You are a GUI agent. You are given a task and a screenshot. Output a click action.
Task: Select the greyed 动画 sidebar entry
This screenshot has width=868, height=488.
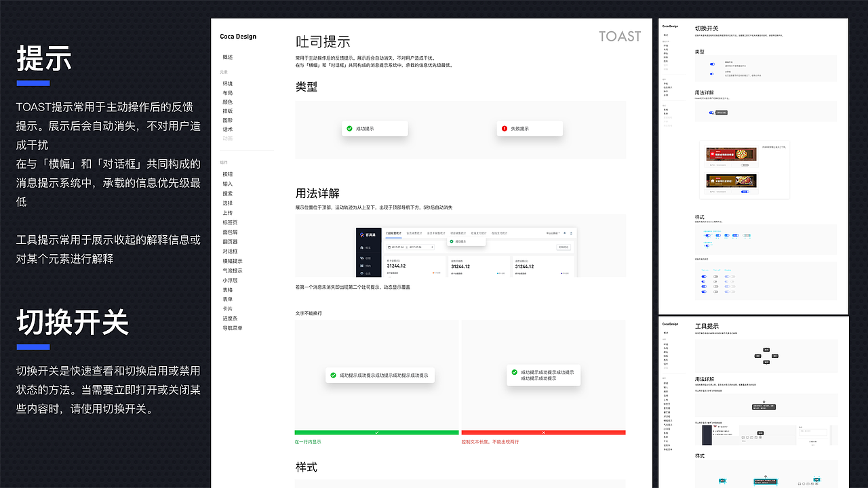[x=227, y=138]
